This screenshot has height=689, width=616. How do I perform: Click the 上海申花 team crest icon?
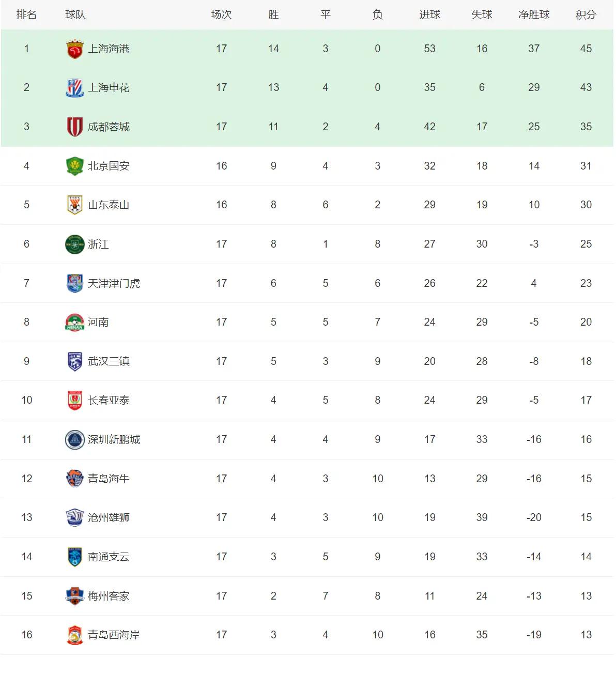pyautogui.click(x=75, y=87)
